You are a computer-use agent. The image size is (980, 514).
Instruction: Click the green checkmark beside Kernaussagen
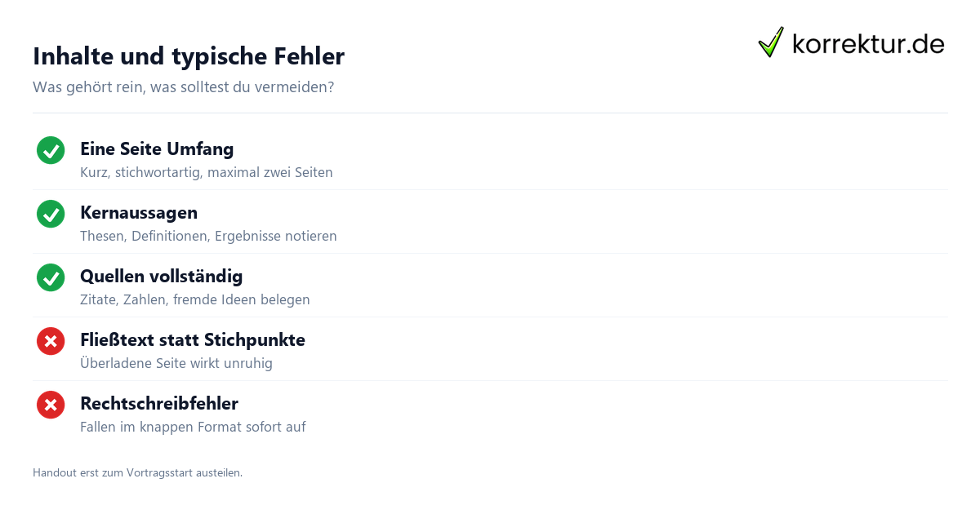point(51,214)
